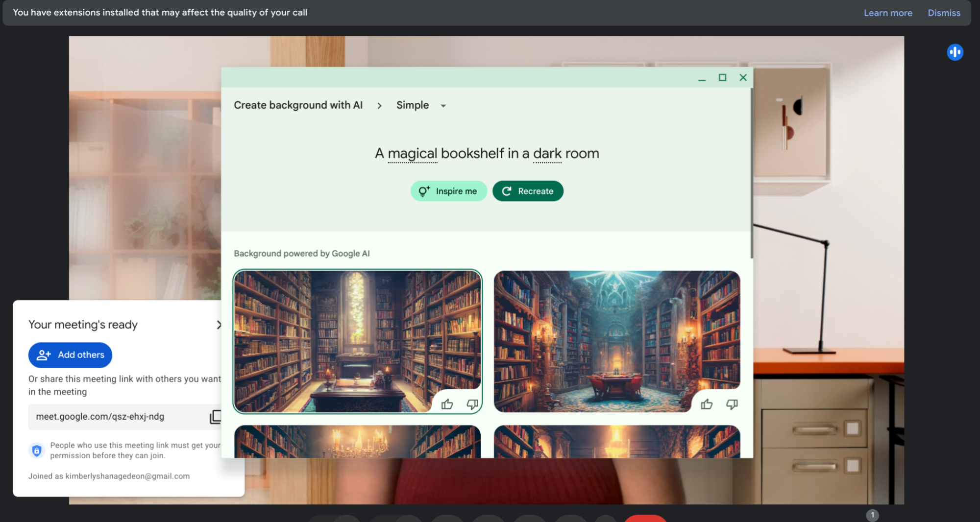Image resolution: width=980 pixels, height=522 pixels.
Task: Click Add others button
Action: (x=70, y=355)
